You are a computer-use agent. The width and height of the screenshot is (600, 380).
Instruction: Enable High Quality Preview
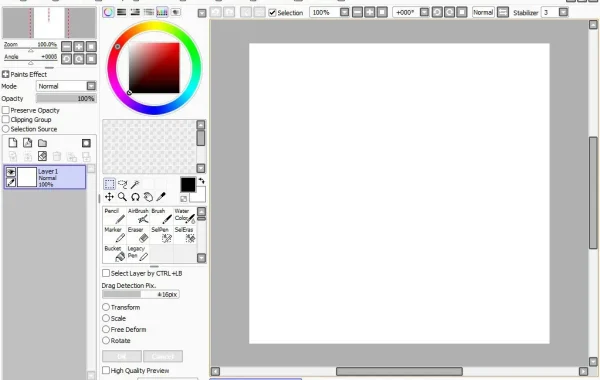pyautogui.click(x=106, y=370)
